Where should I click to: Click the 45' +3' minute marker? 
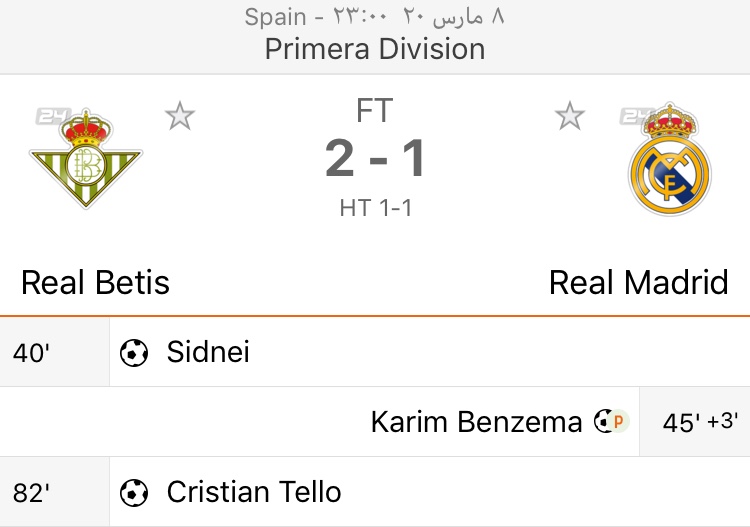point(700,422)
